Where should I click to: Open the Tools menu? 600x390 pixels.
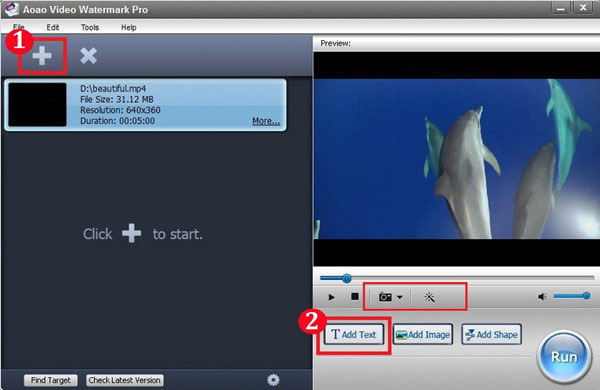(x=90, y=27)
